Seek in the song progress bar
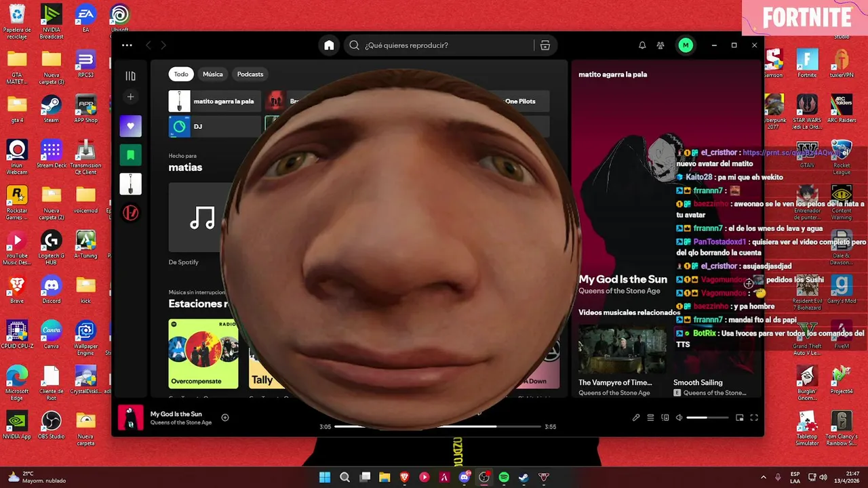 [x=437, y=427]
